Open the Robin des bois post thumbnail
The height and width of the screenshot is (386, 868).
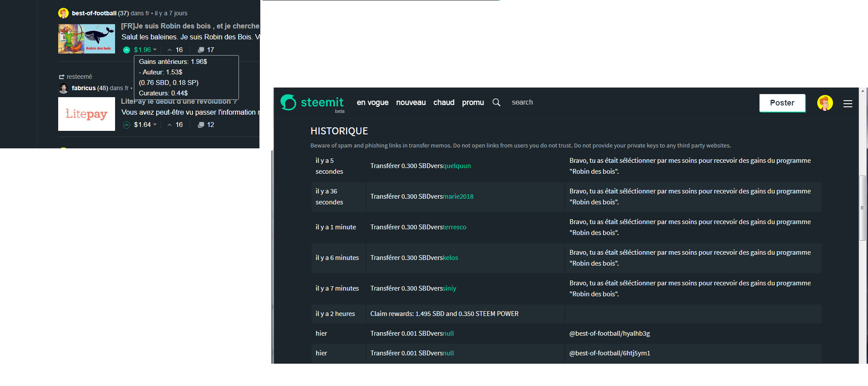[87, 39]
